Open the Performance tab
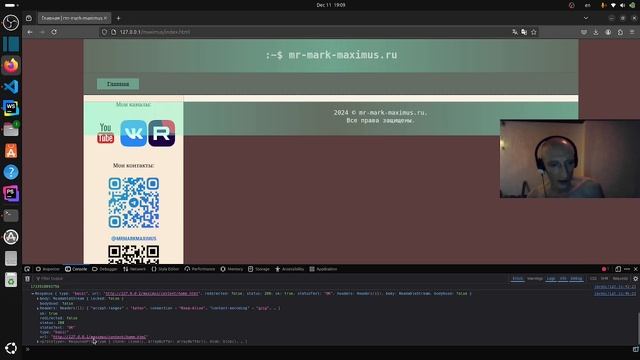Image resolution: width=640 pixels, height=360 pixels. [200, 269]
